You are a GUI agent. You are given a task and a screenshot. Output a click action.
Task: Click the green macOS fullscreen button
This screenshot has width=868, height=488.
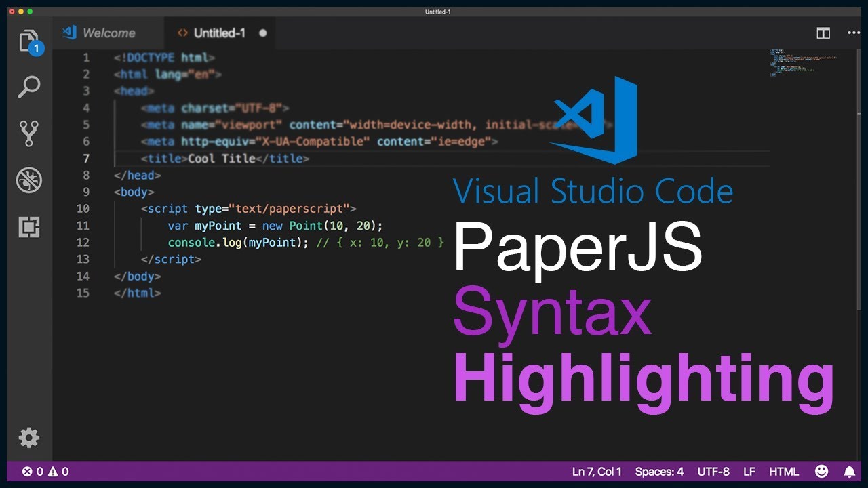pyautogui.click(x=30, y=12)
